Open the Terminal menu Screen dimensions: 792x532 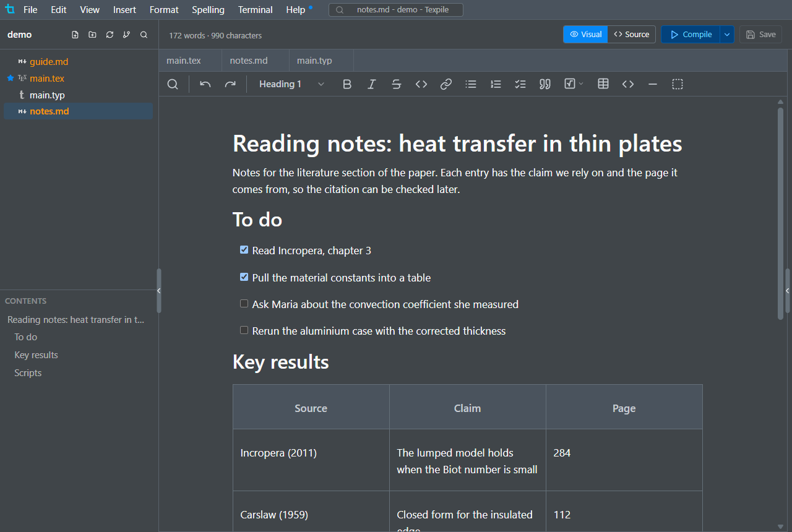pos(255,10)
